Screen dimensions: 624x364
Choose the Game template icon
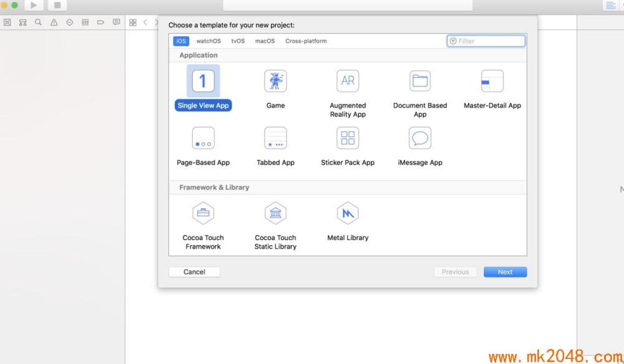(x=275, y=81)
